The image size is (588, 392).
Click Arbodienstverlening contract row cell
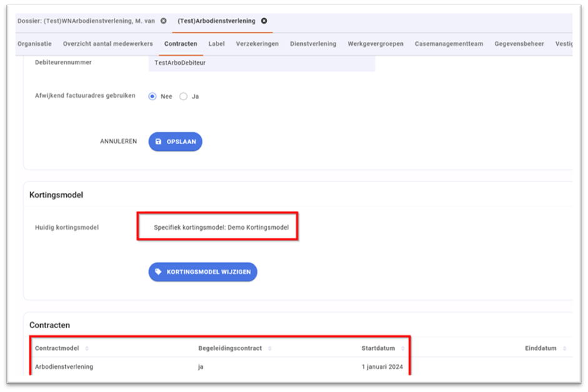pyautogui.click(x=64, y=367)
